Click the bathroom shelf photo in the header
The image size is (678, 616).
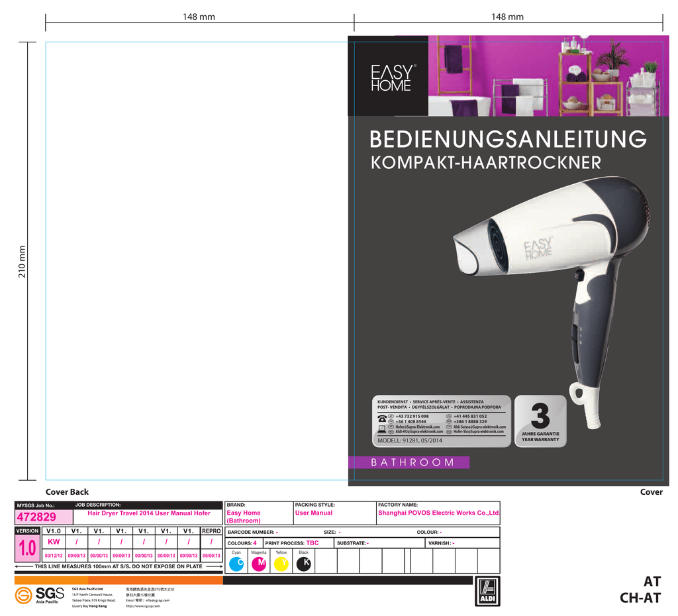pyautogui.click(x=548, y=76)
